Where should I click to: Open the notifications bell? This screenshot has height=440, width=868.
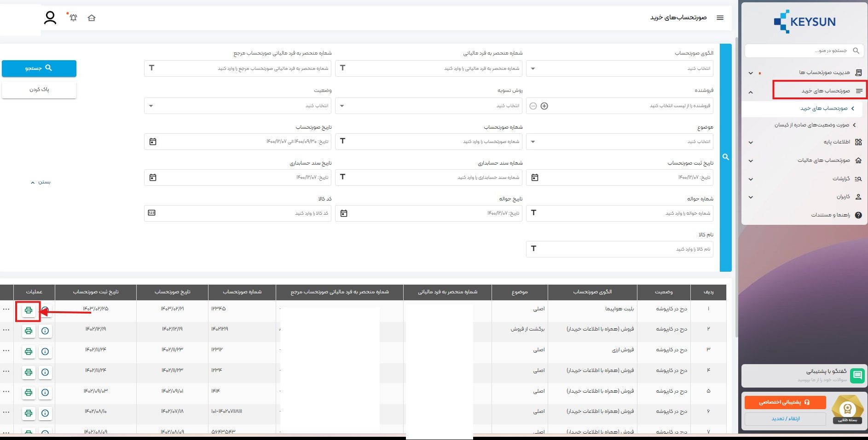[73, 17]
